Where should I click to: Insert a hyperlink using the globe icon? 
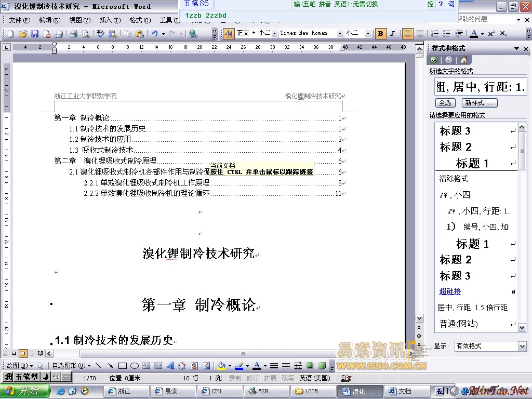(193, 34)
